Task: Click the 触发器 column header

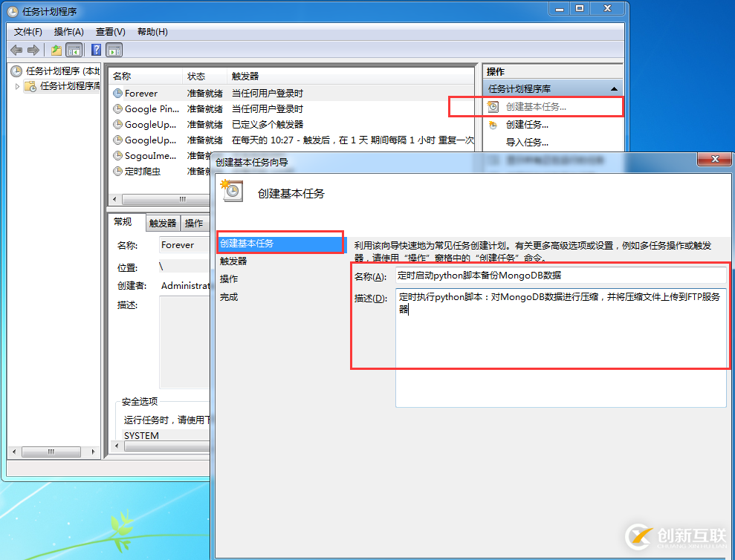Action: [351, 76]
